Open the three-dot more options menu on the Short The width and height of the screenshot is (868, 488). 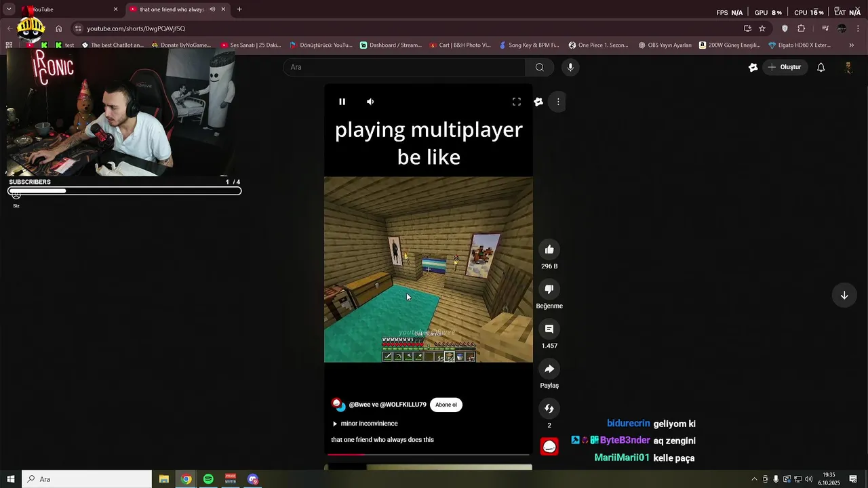click(558, 102)
